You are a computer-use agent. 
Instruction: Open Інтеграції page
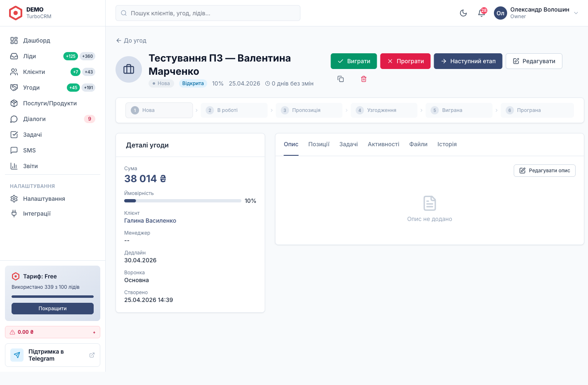[x=52, y=214]
